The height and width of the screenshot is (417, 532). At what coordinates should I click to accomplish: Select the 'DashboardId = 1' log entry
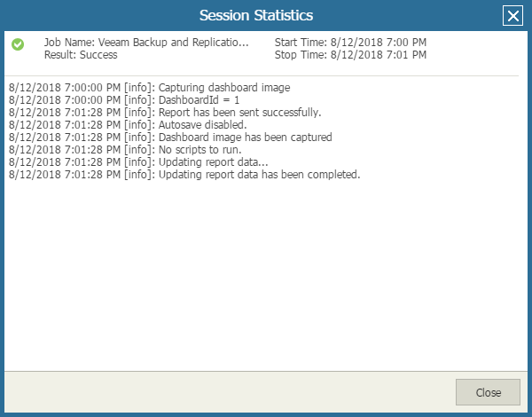tap(124, 100)
